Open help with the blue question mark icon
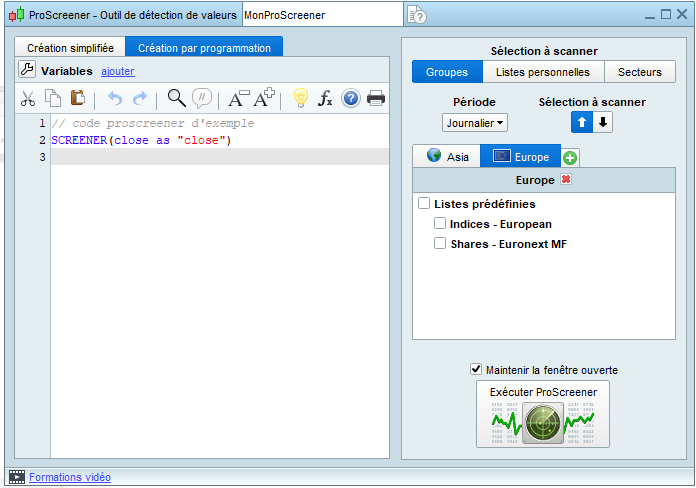The image size is (696, 488). (x=351, y=98)
